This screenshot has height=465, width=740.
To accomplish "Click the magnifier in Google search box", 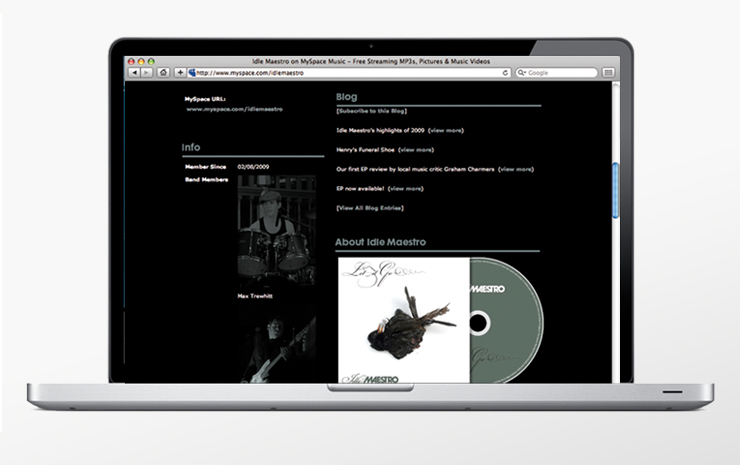I will point(521,73).
